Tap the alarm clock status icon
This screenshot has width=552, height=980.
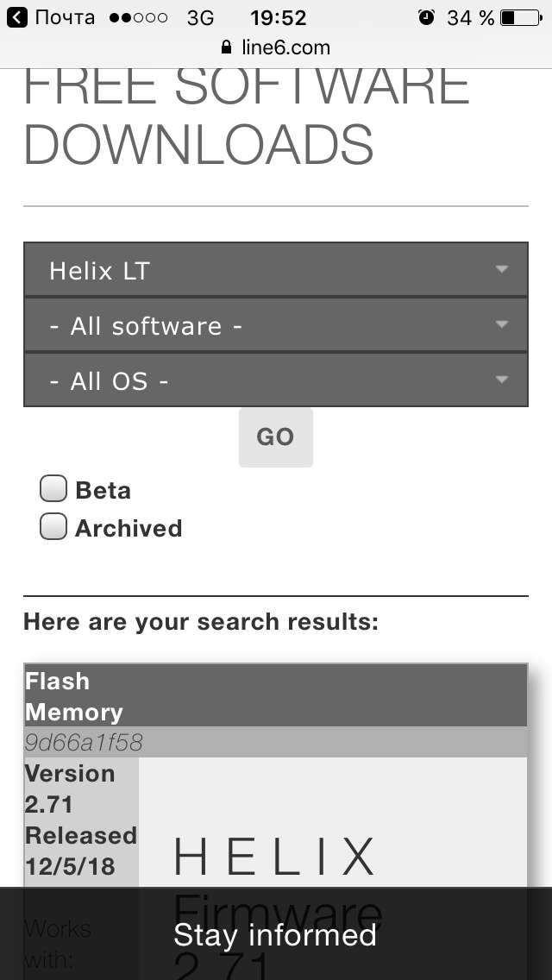(x=426, y=17)
